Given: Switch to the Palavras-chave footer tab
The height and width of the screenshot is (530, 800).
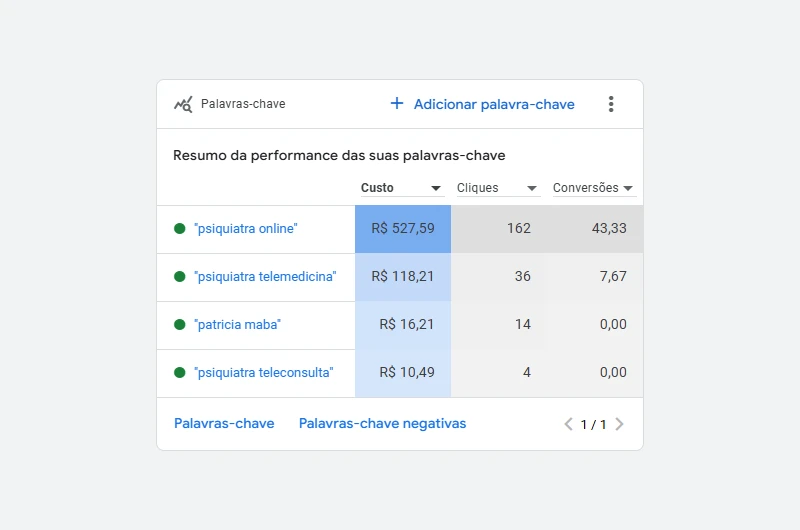Looking at the screenshot, I should 224,424.
